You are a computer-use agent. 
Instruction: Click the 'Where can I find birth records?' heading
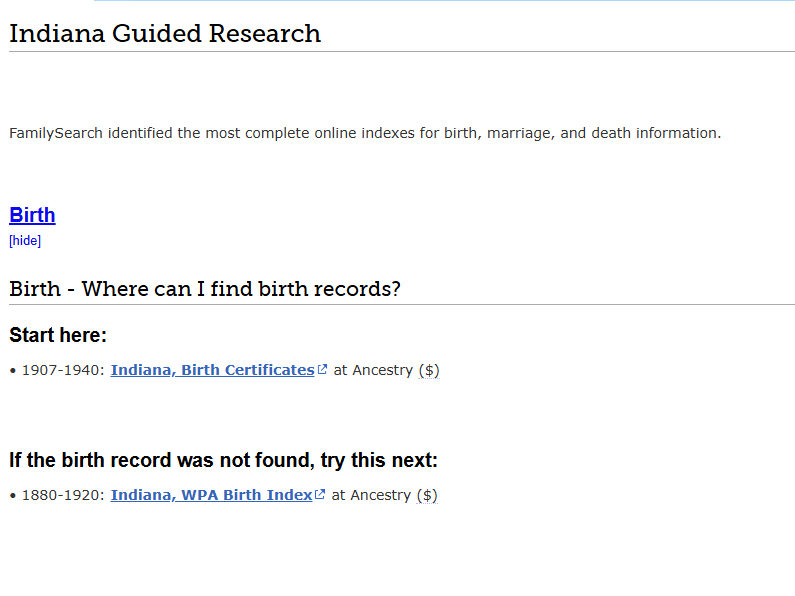tap(205, 289)
